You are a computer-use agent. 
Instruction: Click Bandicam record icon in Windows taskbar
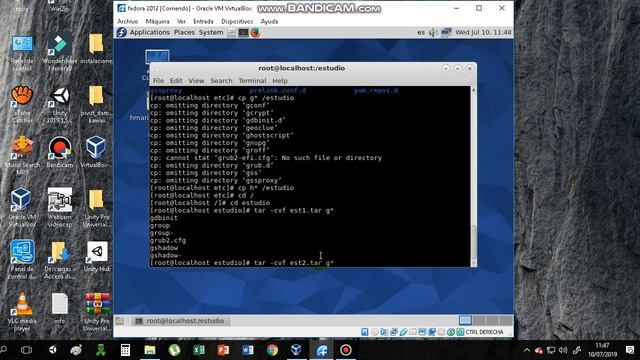click(x=346, y=350)
